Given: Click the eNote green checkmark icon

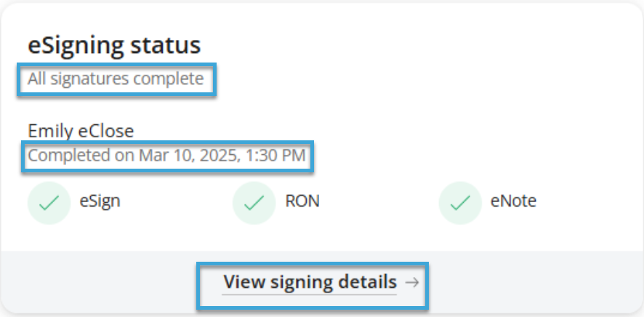Looking at the screenshot, I should [x=460, y=203].
